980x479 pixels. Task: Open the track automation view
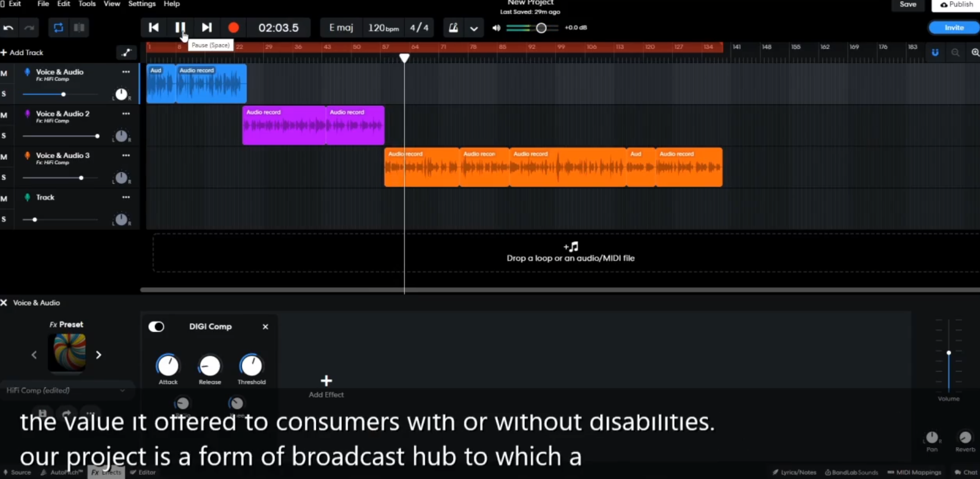click(x=126, y=52)
